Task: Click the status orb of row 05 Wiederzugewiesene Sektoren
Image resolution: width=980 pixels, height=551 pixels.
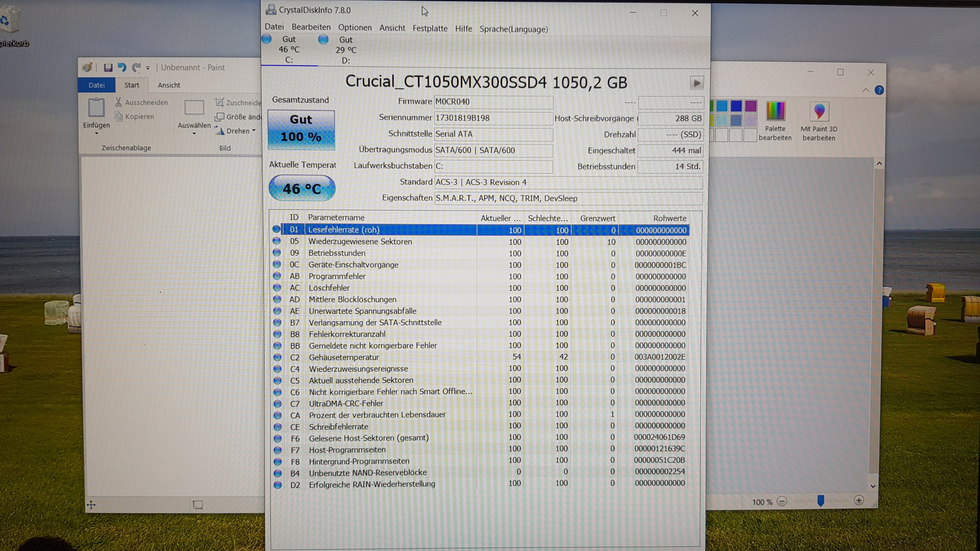Action: (x=277, y=241)
